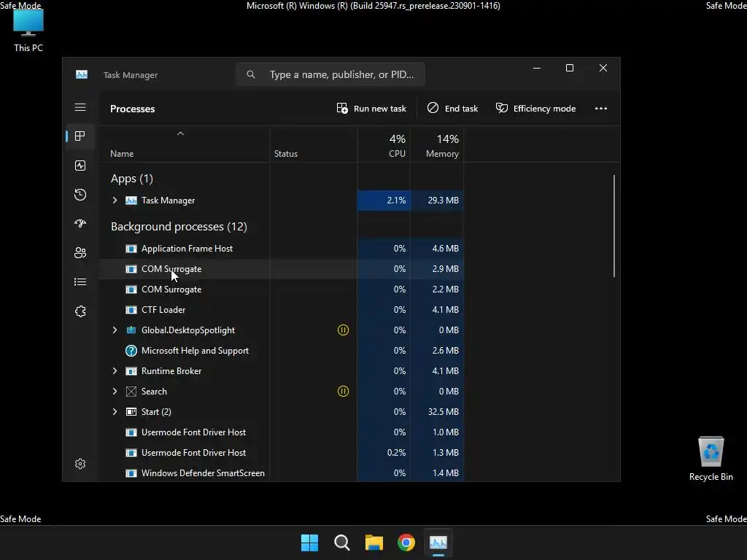747x560 pixels.
Task: Expand the Search process group
Action: (x=115, y=392)
